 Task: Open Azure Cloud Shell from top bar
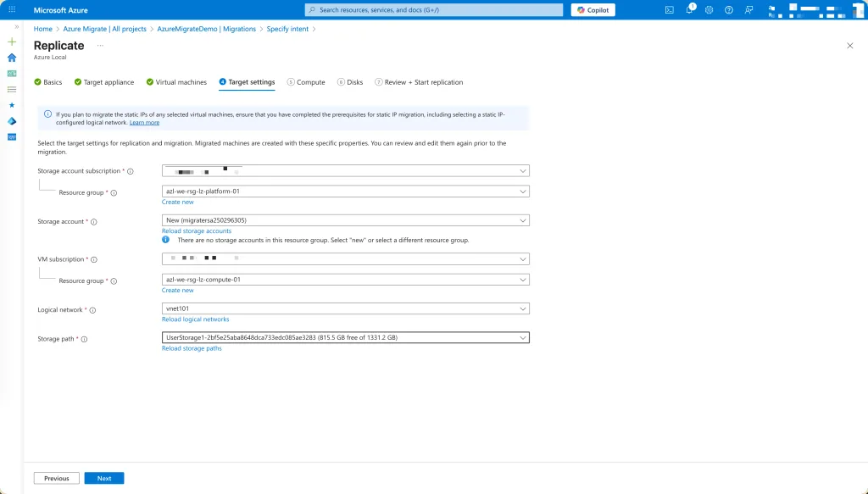(x=670, y=10)
